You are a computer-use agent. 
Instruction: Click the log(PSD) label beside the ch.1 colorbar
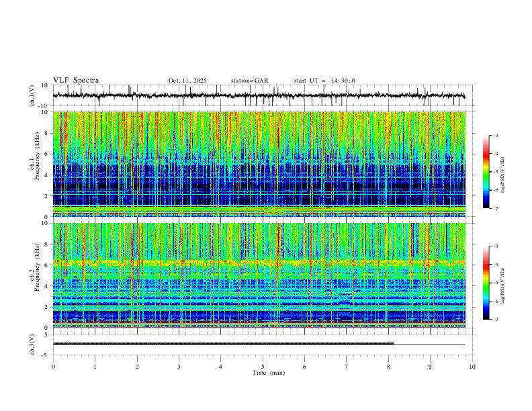click(x=503, y=175)
